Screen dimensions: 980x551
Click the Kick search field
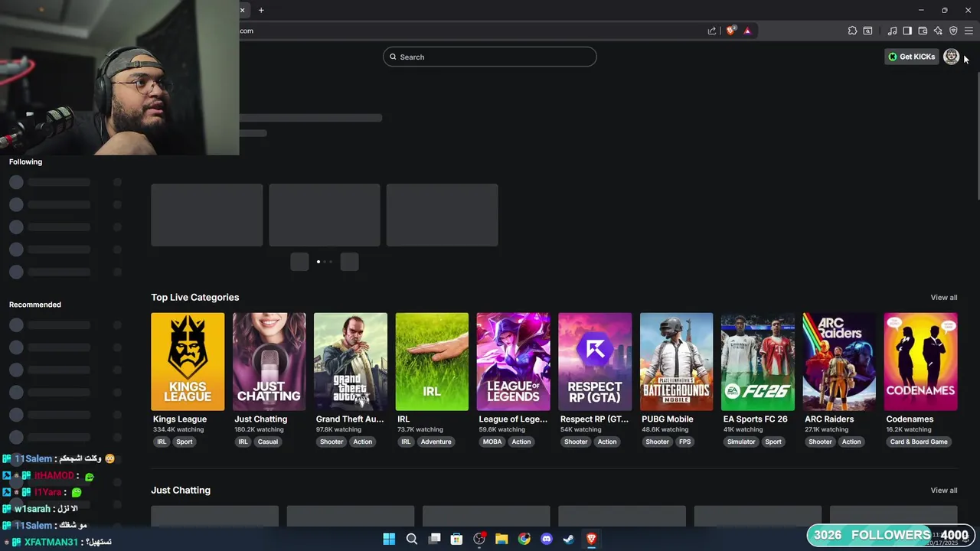(x=490, y=57)
